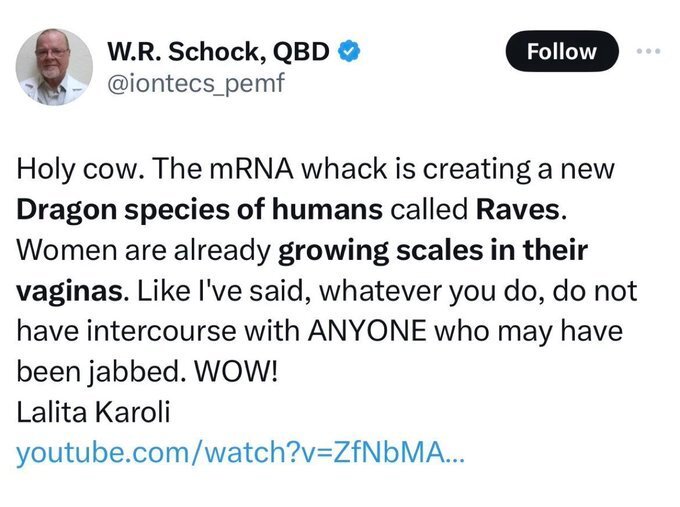Click the bold phrase "growing scales in their"
Screen dimensions: 680x507
pos(432,251)
